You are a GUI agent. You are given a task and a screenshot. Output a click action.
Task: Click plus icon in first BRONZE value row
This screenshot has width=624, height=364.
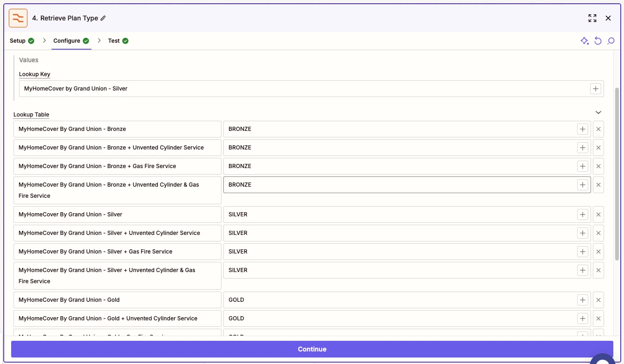coord(583,129)
